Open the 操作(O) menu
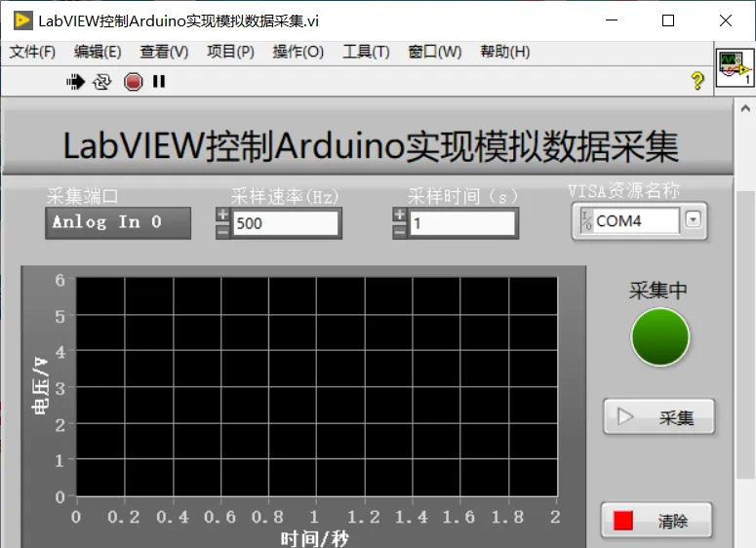 [298, 52]
